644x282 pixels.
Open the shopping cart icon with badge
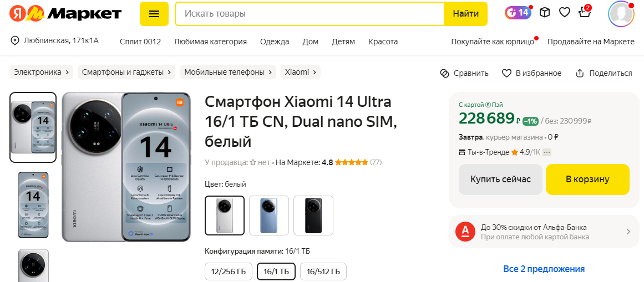pos(584,12)
